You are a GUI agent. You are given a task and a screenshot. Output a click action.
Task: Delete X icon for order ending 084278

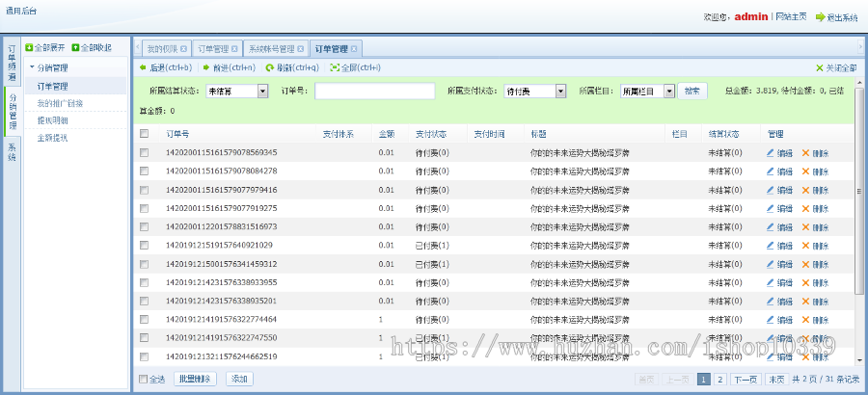pyautogui.click(x=805, y=171)
